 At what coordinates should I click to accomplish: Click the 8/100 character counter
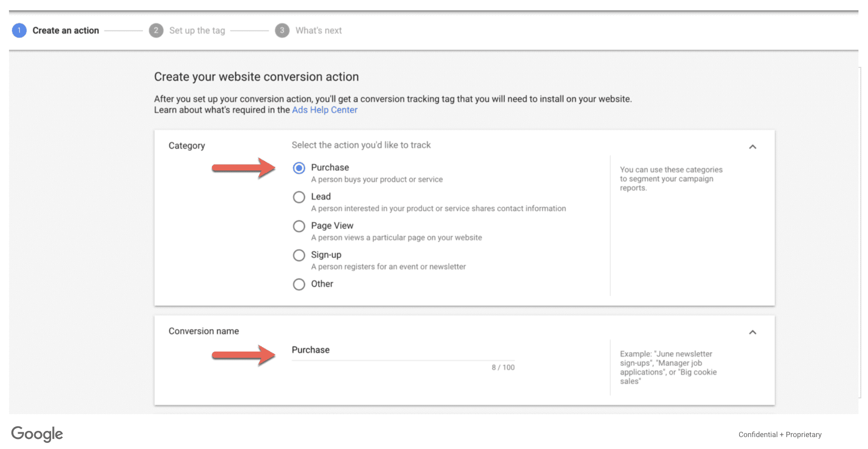pyautogui.click(x=503, y=367)
